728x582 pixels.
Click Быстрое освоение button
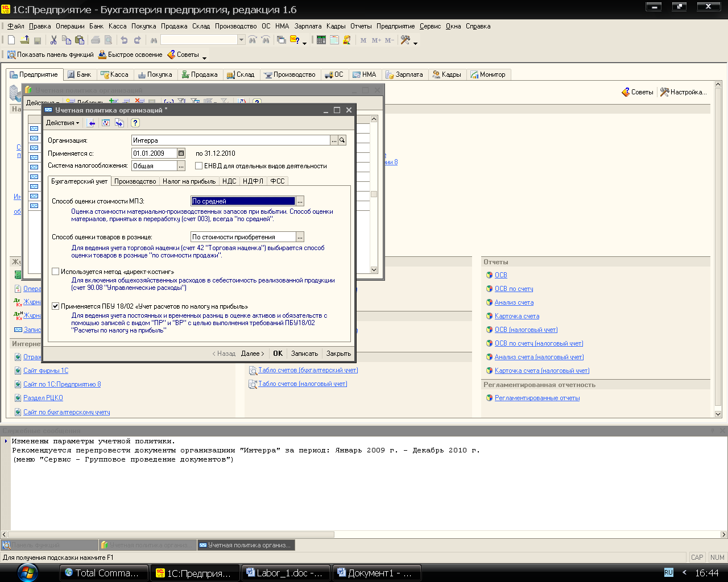(x=130, y=55)
